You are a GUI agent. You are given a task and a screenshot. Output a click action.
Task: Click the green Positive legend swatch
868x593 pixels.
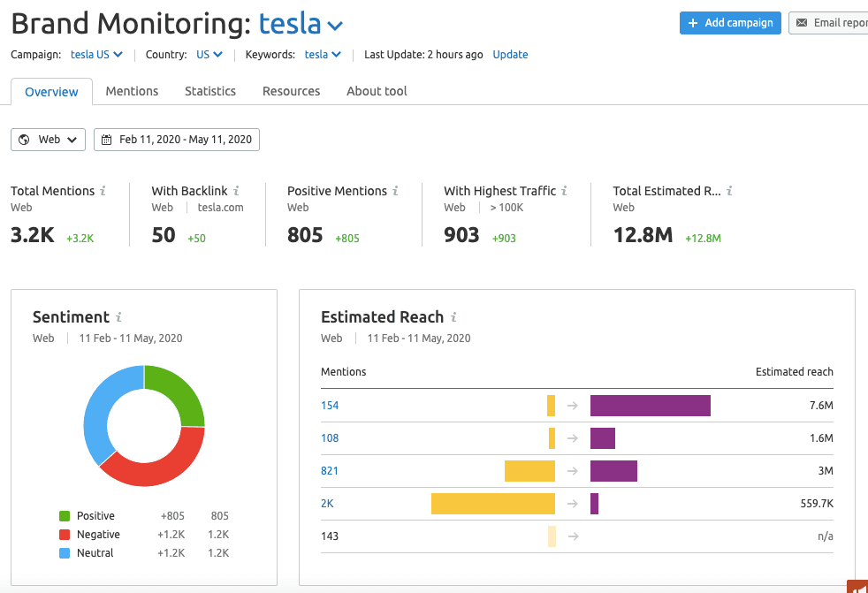click(65, 516)
